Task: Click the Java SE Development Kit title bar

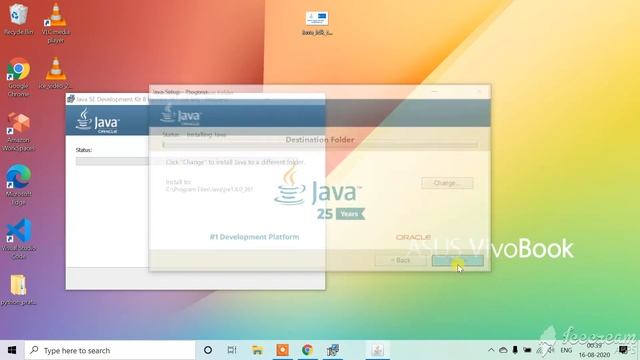Action: point(108,99)
